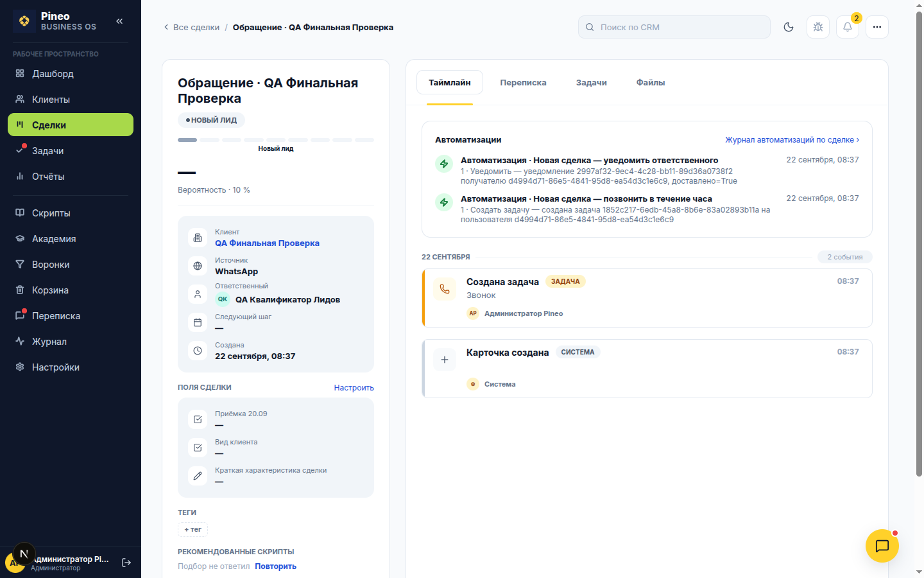Open notifications bell with badge
This screenshot has height=578, width=924.
pyautogui.click(x=848, y=27)
